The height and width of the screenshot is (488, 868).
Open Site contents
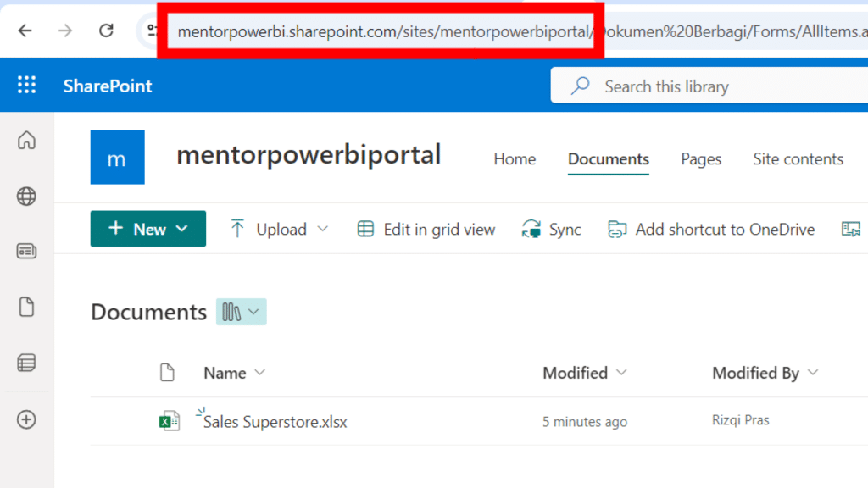point(798,158)
